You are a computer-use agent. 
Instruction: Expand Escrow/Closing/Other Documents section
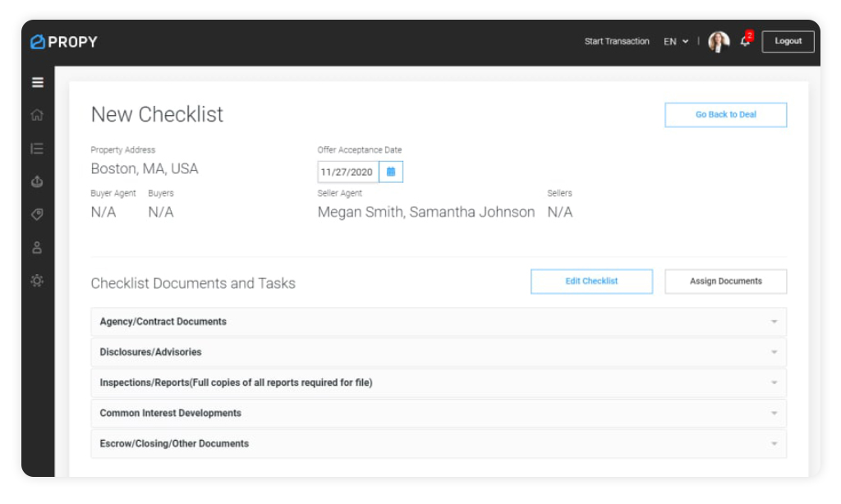438,443
